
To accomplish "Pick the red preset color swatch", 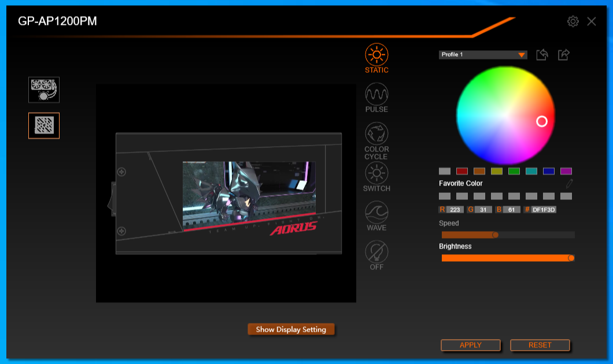I will (461, 171).
